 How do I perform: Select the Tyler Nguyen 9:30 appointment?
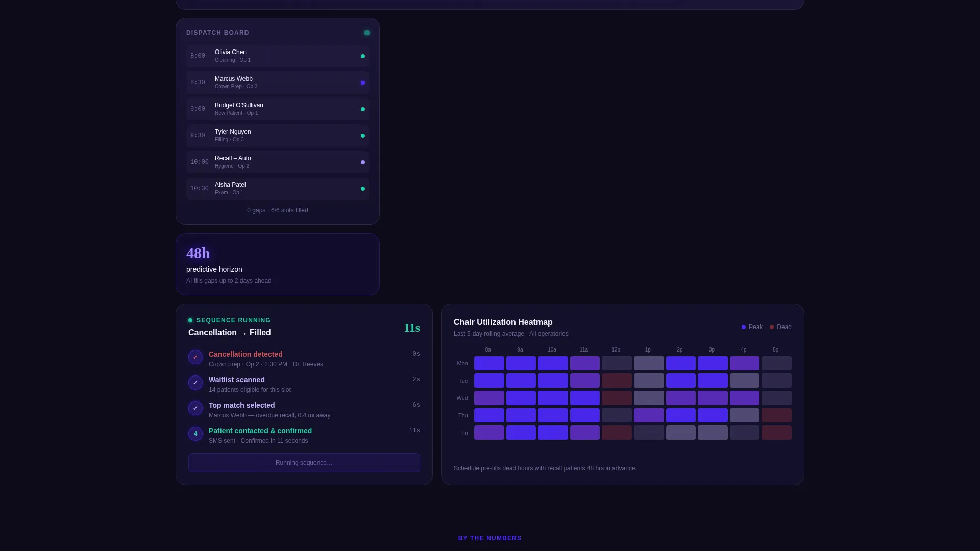tap(278, 136)
